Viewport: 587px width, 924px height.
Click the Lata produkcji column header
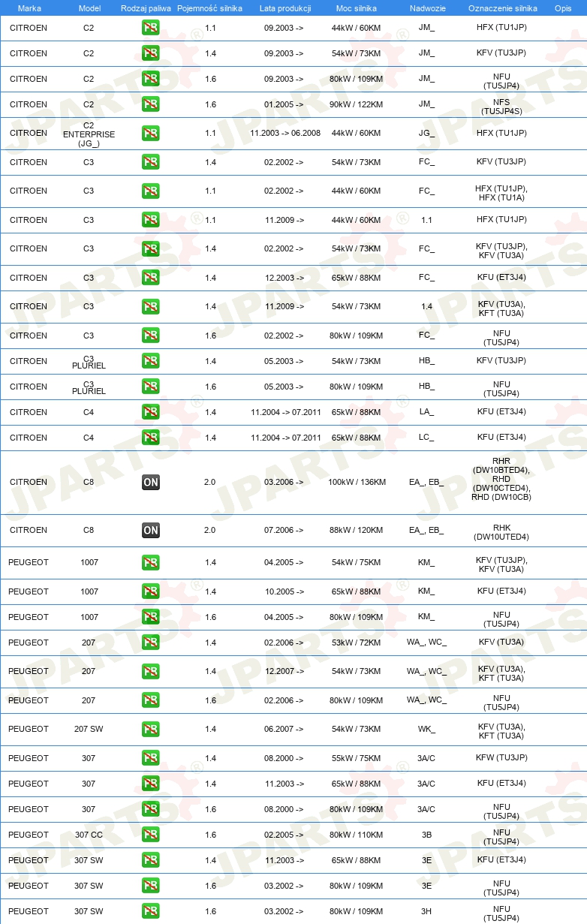(285, 8)
